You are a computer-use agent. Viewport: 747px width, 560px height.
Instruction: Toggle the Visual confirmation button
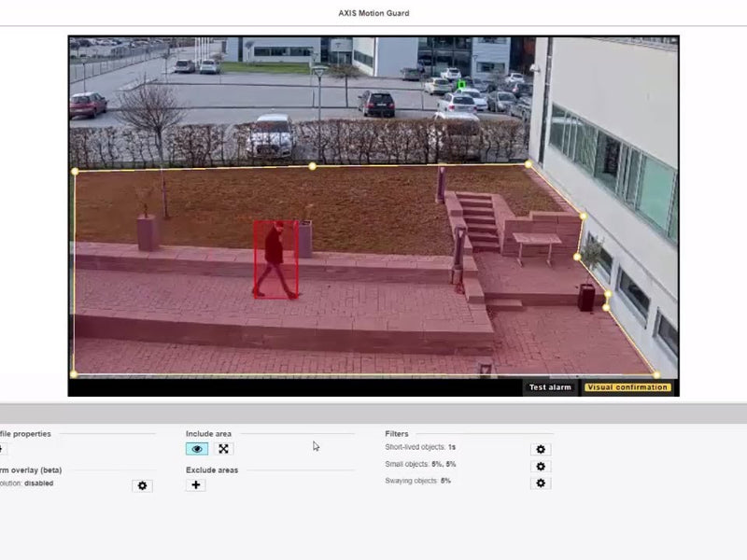tap(627, 387)
